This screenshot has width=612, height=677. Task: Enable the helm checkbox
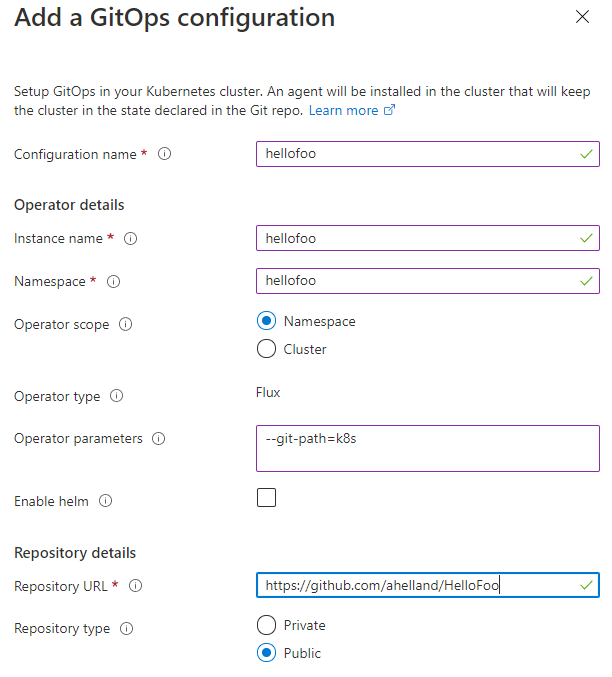(x=266, y=497)
